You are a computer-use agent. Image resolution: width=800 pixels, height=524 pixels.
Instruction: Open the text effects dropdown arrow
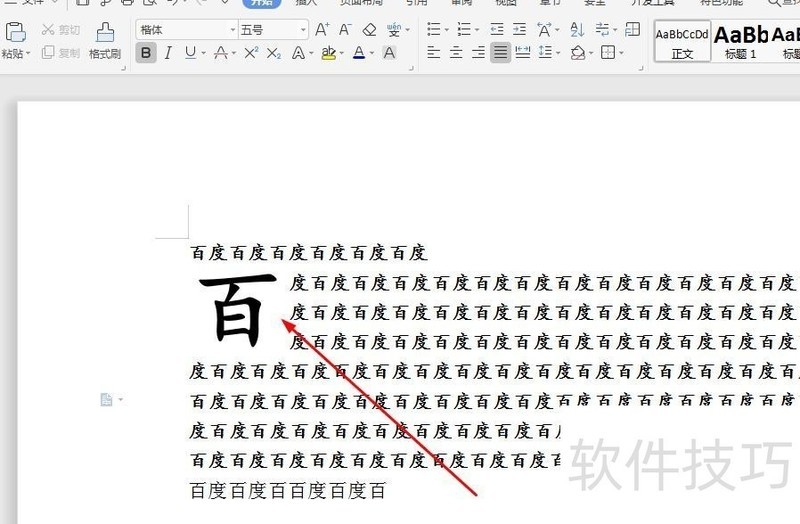311,53
